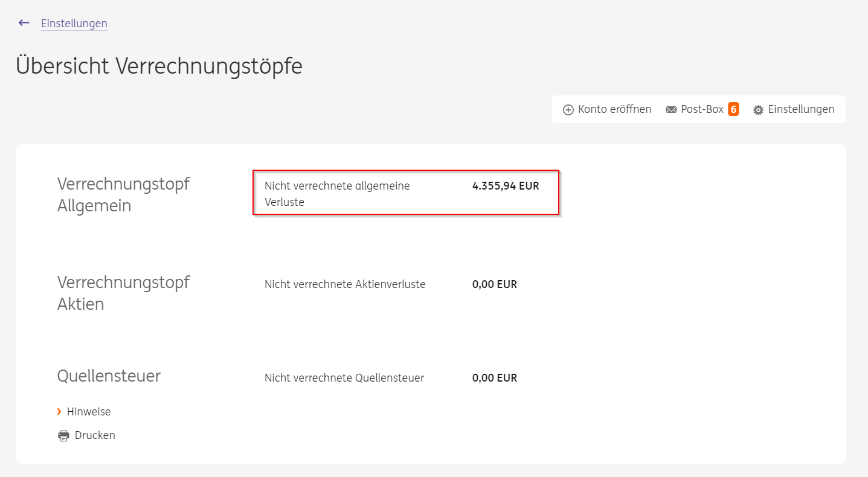Expand the Hinweise chevron arrow
This screenshot has height=477, width=868.
[x=59, y=411]
